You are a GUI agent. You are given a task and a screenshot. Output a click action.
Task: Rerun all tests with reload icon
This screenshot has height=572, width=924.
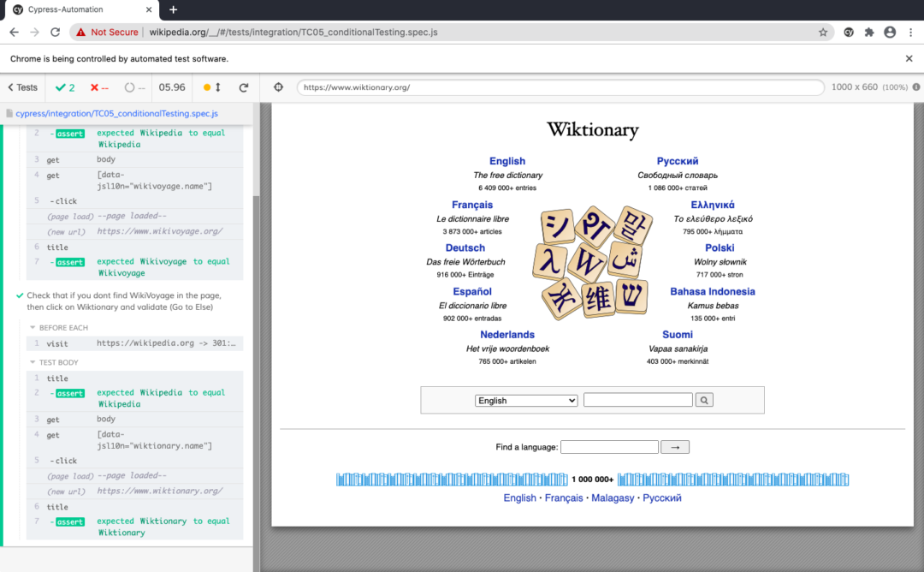243,87
